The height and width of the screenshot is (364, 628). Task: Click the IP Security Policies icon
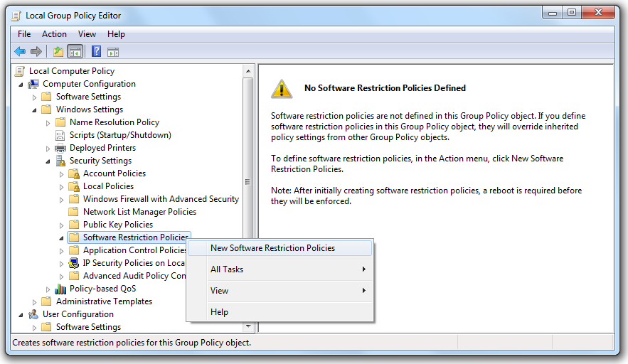click(74, 263)
